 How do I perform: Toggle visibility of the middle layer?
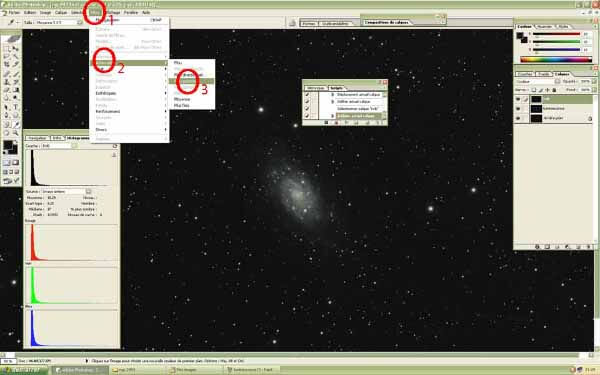click(518, 109)
